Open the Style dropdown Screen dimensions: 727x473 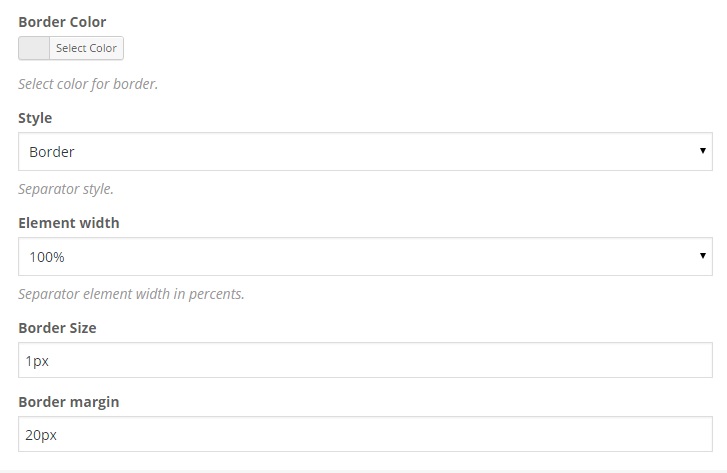click(365, 152)
